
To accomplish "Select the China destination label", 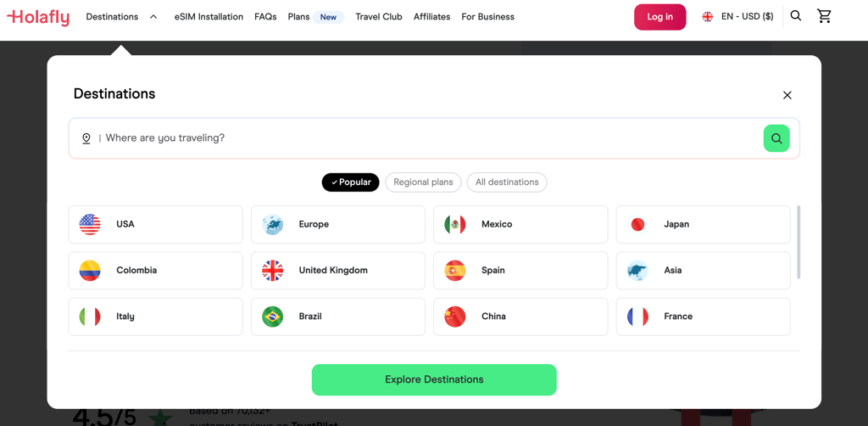I will click(x=493, y=317).
